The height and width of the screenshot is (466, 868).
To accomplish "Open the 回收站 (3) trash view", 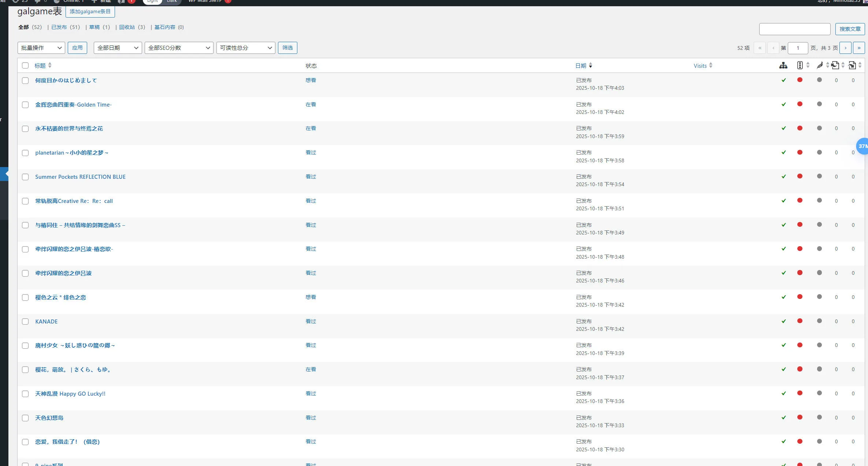I will tap(127, 27).
